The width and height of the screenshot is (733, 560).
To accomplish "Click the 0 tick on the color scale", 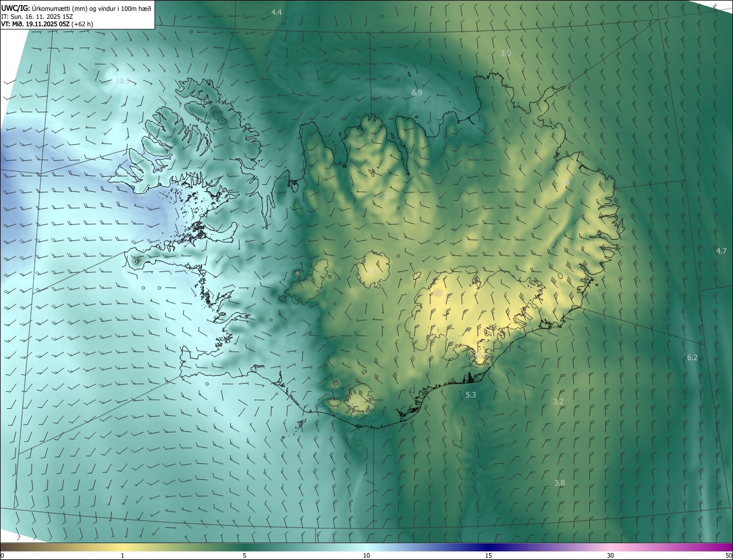I will [x=2, y=555].
